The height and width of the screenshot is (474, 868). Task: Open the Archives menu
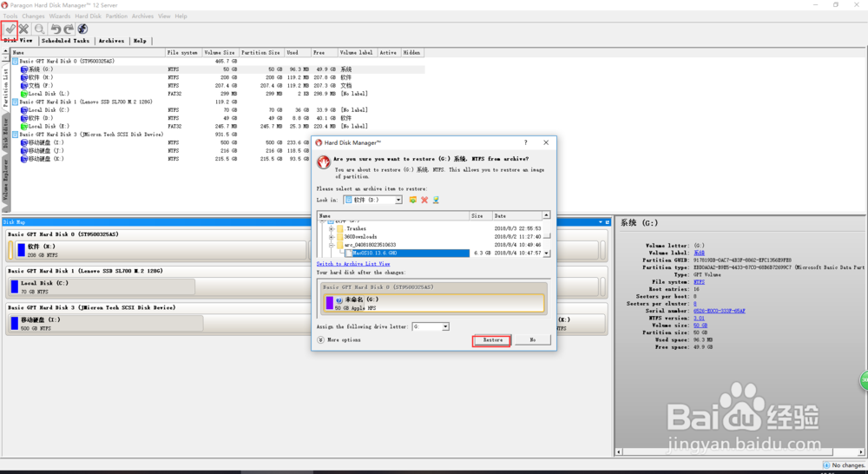(143, 16)
